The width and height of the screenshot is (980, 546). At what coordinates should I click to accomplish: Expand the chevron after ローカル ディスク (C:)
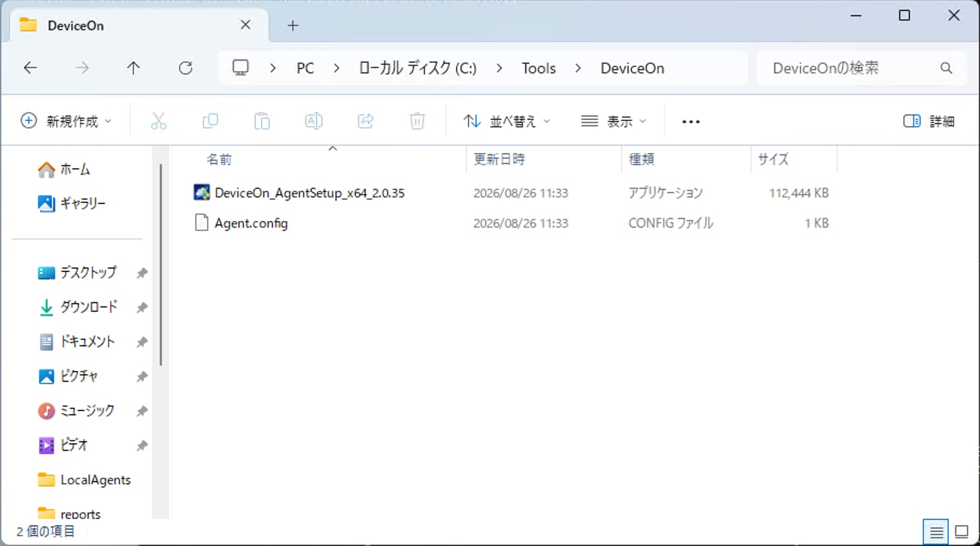click(x=499, y=68)
